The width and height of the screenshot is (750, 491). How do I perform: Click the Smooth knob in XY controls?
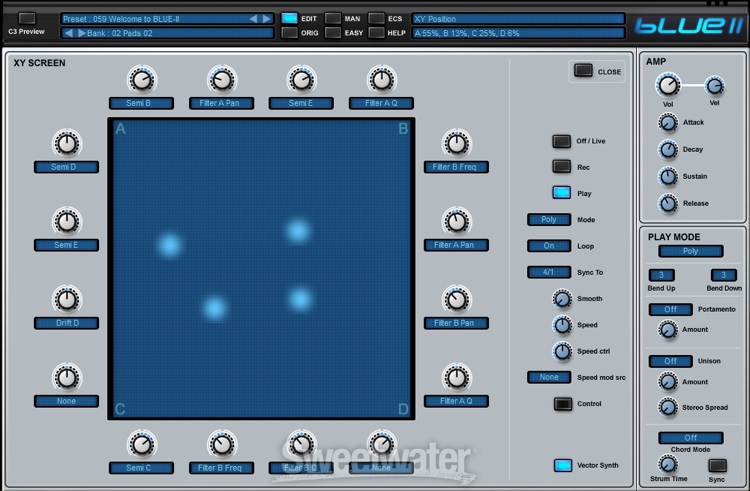pos(562,299)
